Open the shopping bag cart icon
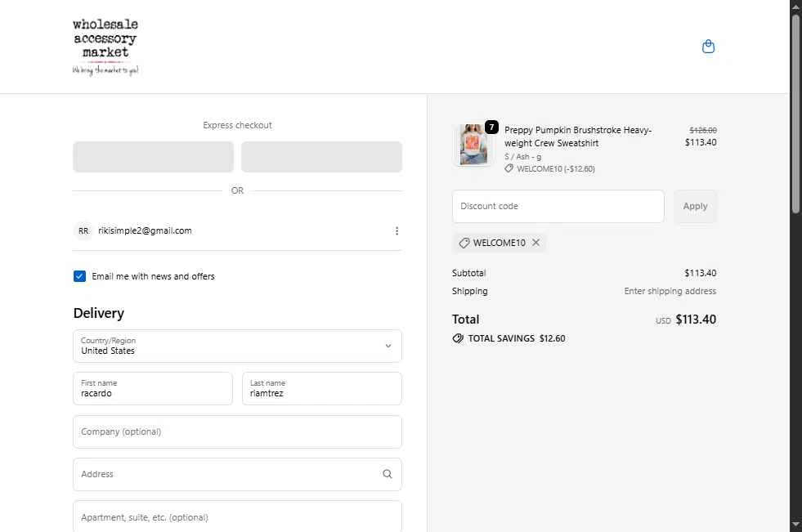This screenshot has height=532, width=802. 708,47
